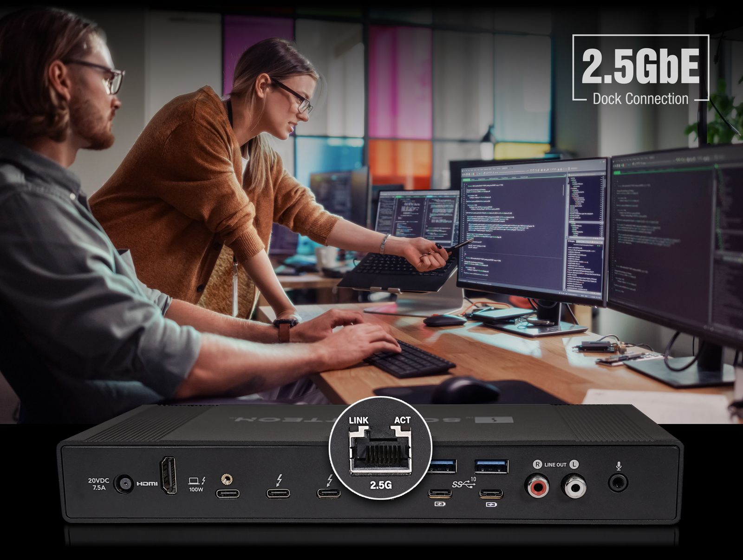Click the ACT indicator label
The height and width of the screenshot is (560, 743).
coord(402,420)
